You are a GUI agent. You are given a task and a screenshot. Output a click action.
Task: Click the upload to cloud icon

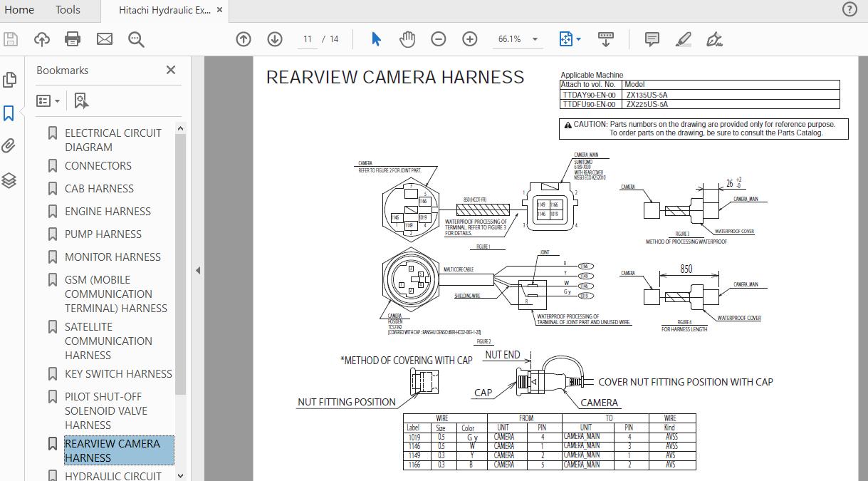tap(42, 39)
